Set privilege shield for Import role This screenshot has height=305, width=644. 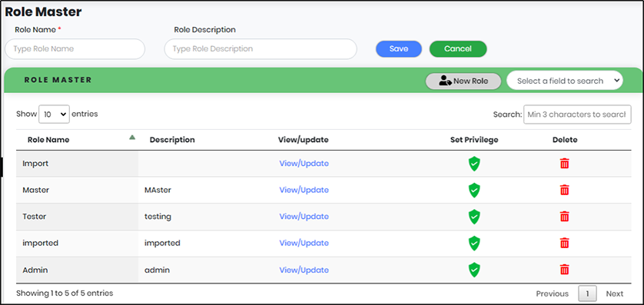[474, 164]
